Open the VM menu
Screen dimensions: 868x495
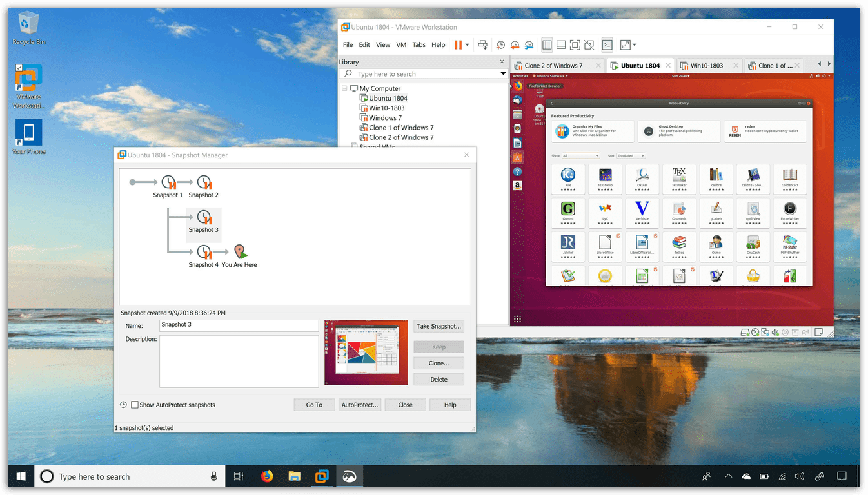pos(400,44)
